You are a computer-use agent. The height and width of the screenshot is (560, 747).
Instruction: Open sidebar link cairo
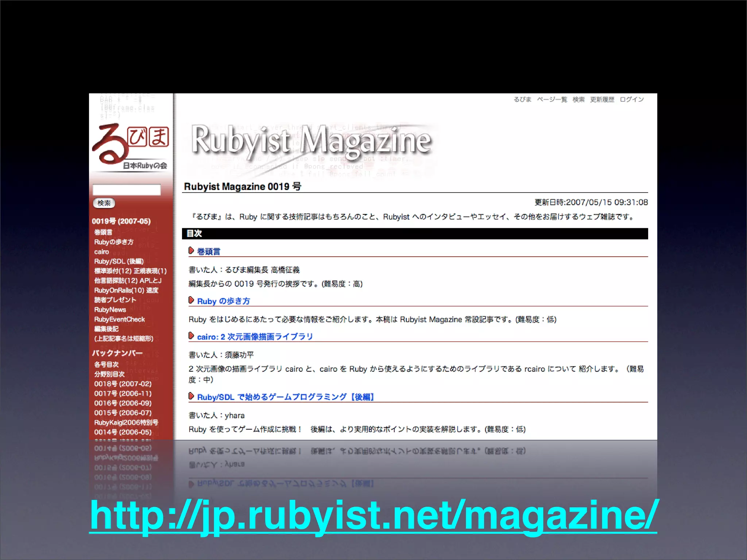point(101,252)
